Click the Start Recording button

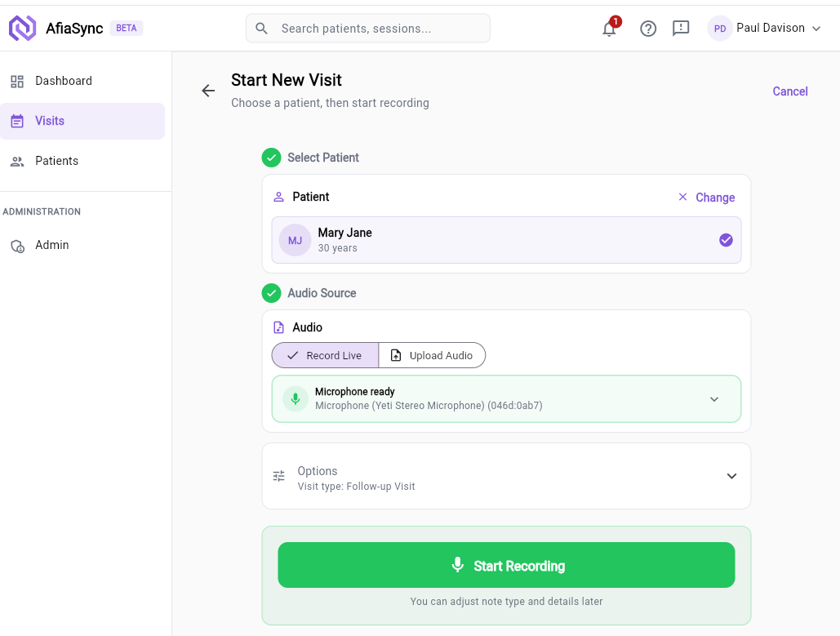(x=506, y=564)
